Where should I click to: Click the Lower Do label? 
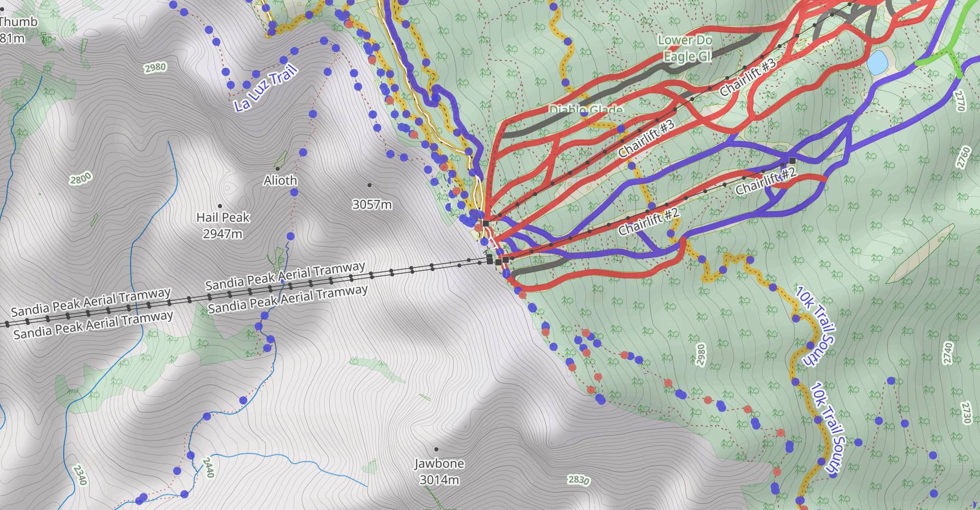[685, 40]
